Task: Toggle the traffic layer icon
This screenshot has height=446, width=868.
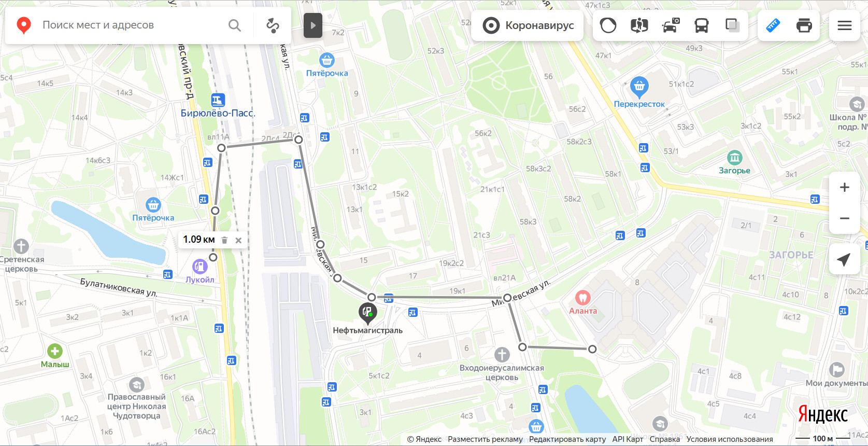Action: (608, 25)
